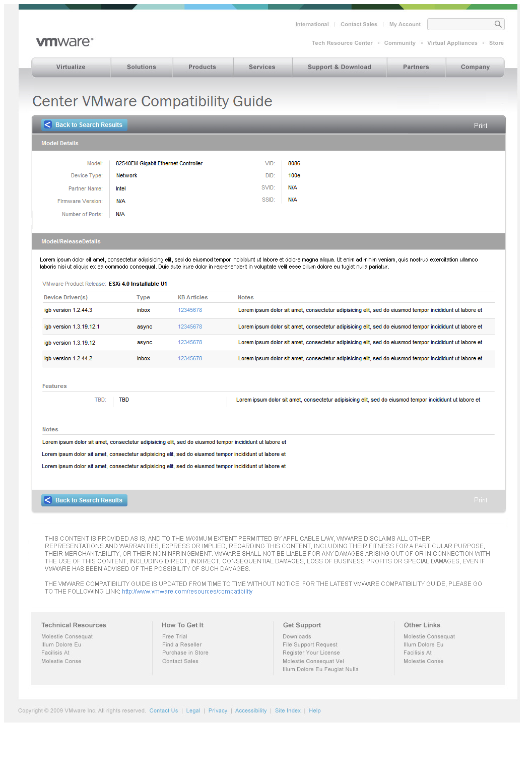Click the top Back to Search Results arrow icon
This screenshot has height=781, width=532.
pos(48,125)
